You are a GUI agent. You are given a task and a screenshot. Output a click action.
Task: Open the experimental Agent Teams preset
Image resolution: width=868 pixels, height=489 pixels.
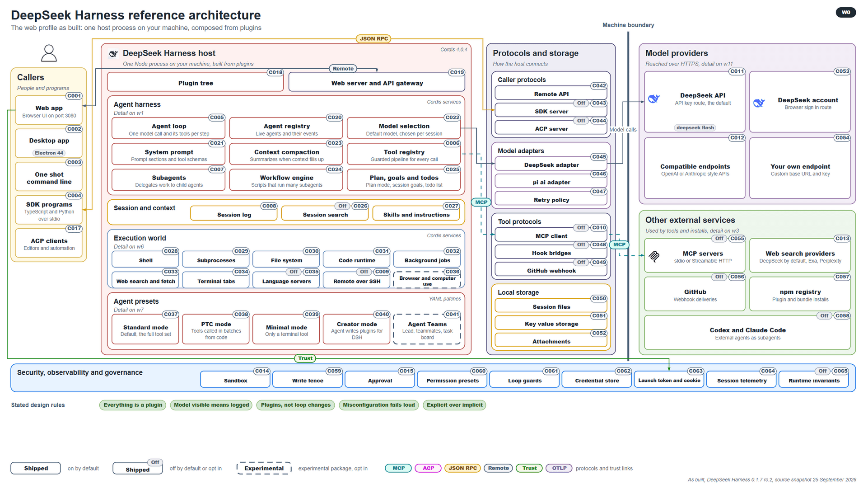pyautogui.click(x=427, y=330)
